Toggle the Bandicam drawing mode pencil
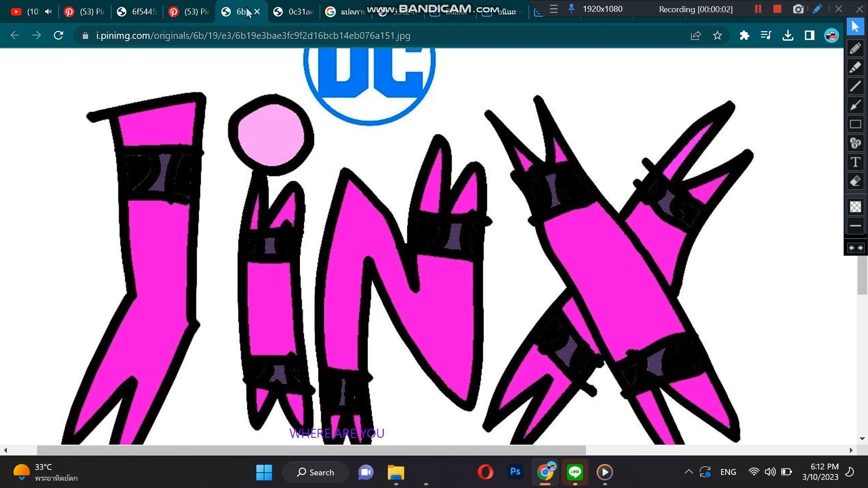 (x=817, y=9)
